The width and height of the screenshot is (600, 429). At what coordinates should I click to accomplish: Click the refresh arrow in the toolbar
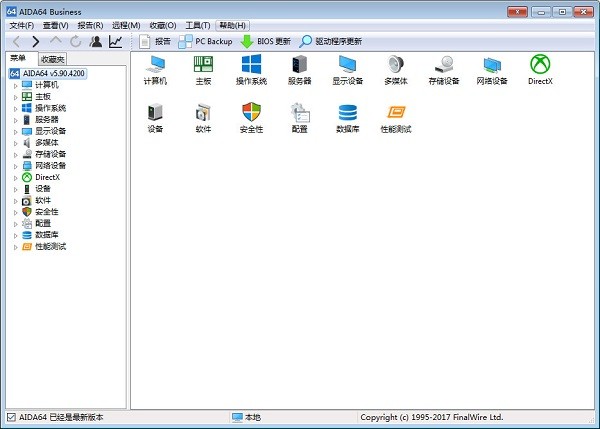[76, 42]
